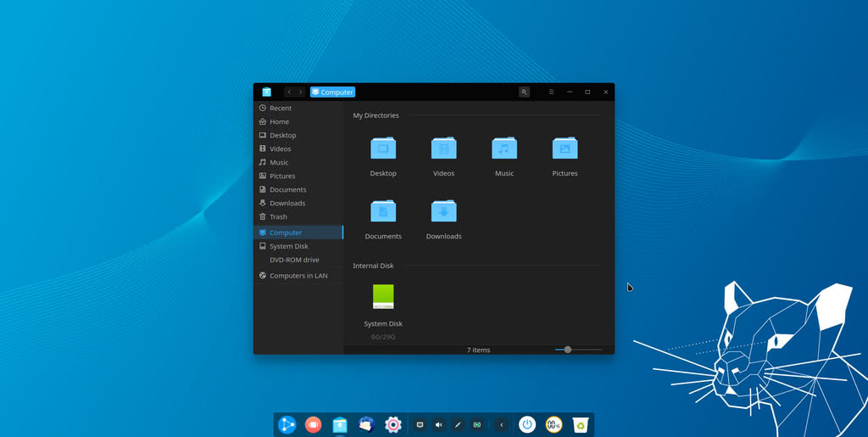Viewport: 868px width, 437px height.
Task: Open the Trash bin in the dock
Action: tap(580, 425)
